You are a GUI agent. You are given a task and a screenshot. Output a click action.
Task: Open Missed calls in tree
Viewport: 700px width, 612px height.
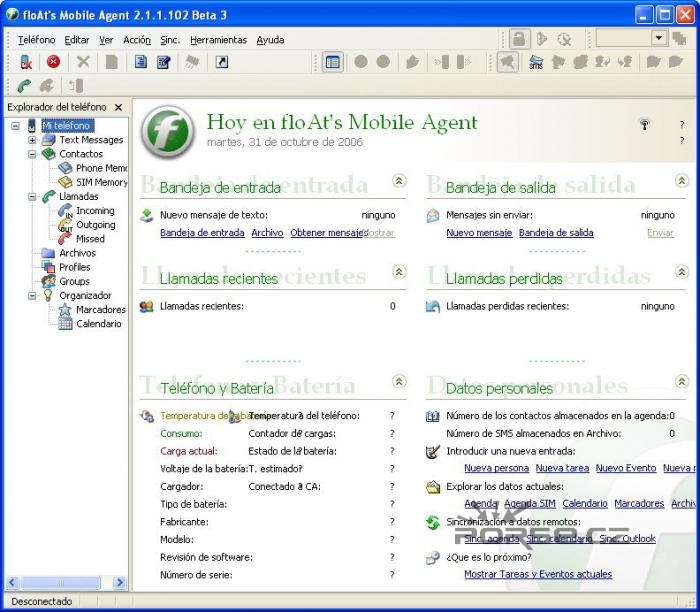(90, 239)
